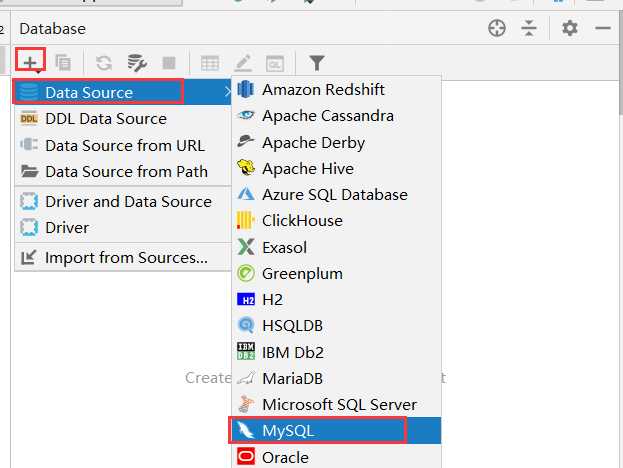Viewport: 623px width, 468px height.
Task: Click the Collapse All icon
Action: tap(529, 28)
